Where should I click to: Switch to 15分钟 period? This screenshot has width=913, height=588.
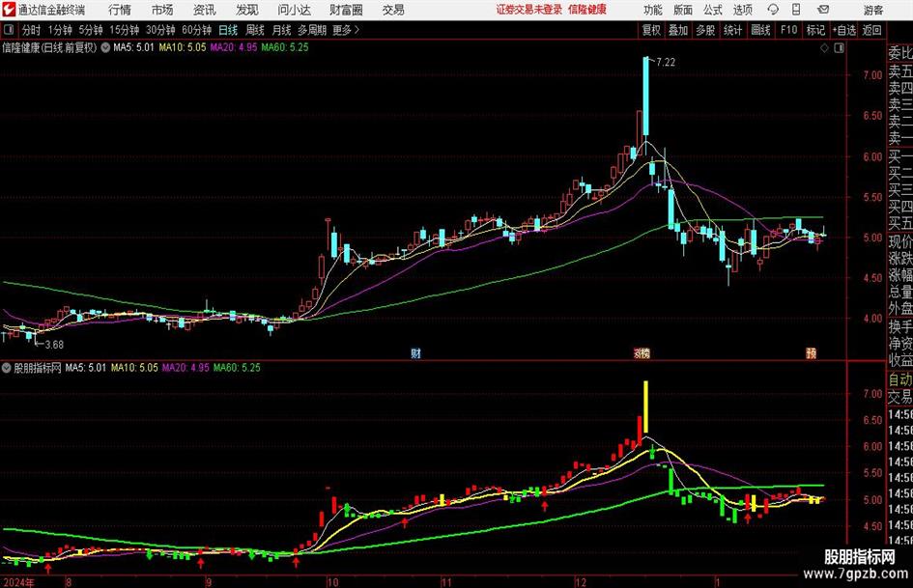(124, 30)
